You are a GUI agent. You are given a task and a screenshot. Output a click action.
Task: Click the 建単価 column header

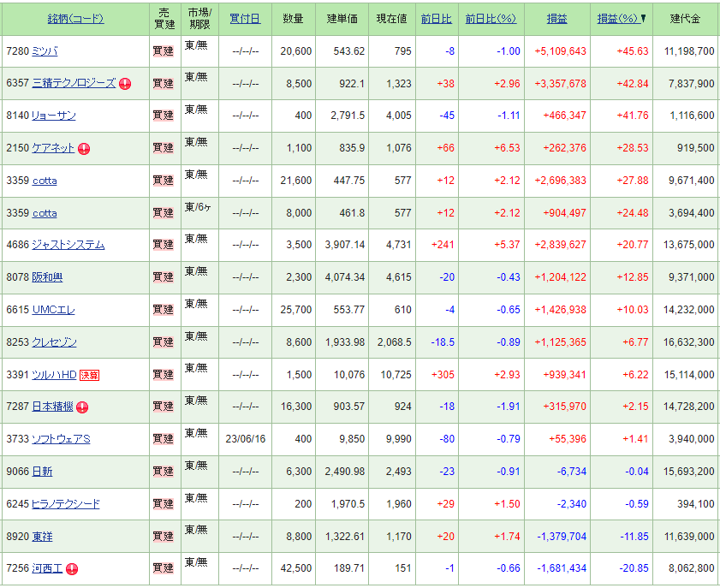coord(342,19)
